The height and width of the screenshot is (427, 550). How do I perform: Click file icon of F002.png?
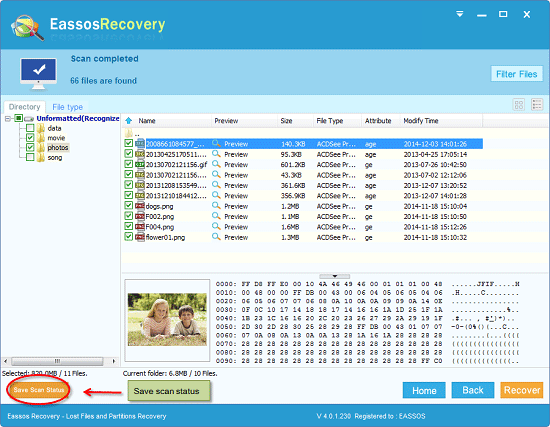(x=140, y=216)
